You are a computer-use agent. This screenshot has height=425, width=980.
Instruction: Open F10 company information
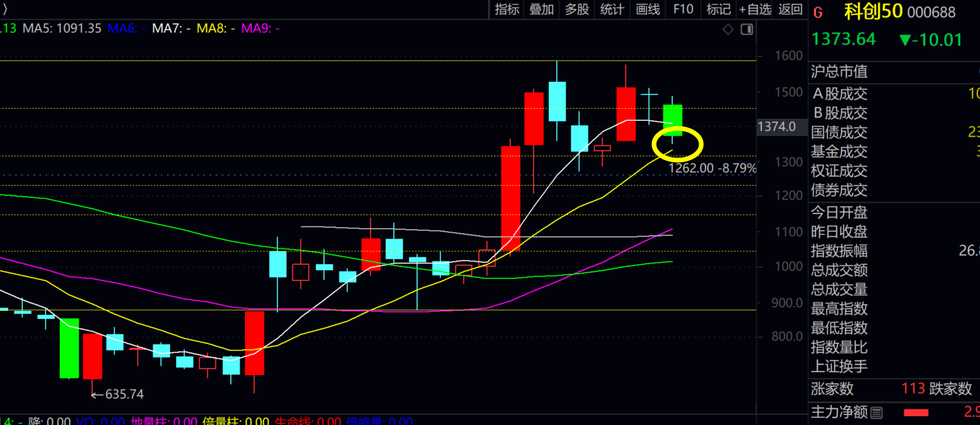(683, 9)
